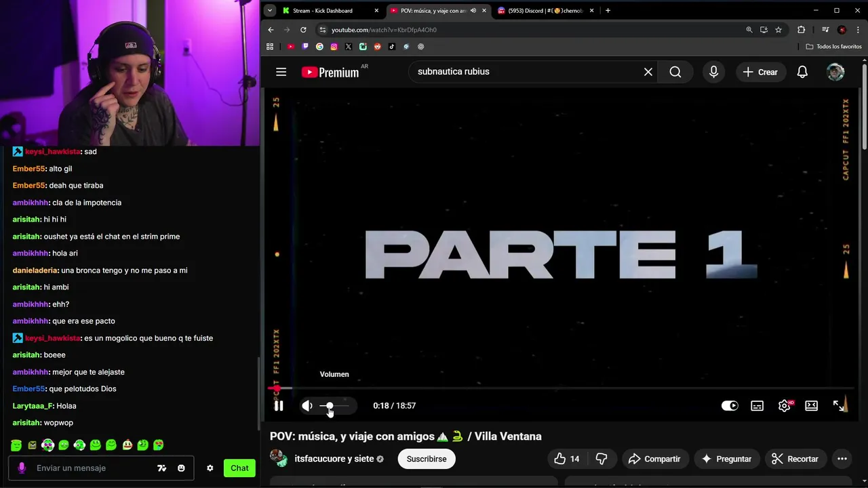Screen dimensions: 868x488
Task: Open the Instagram bookmark icon
Action: (334, 47)
